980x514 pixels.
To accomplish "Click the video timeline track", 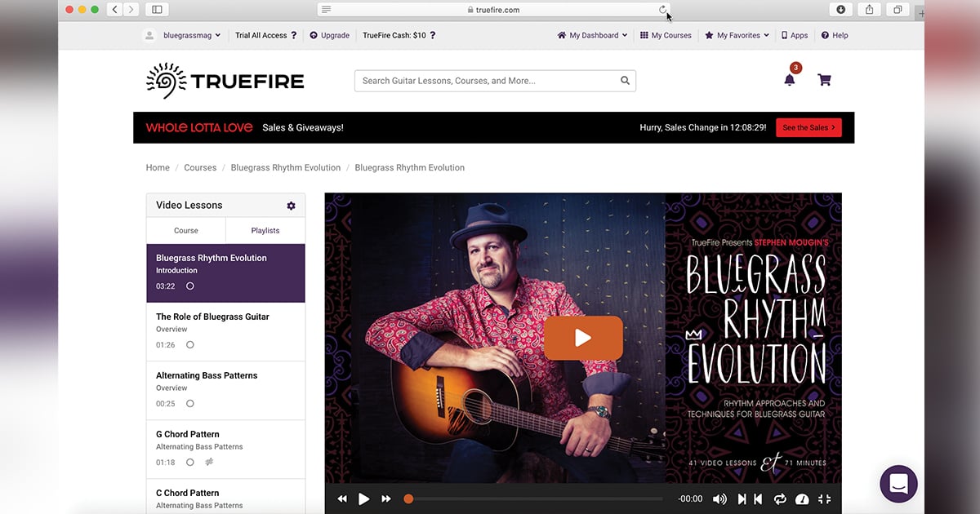I will point(535,498).
